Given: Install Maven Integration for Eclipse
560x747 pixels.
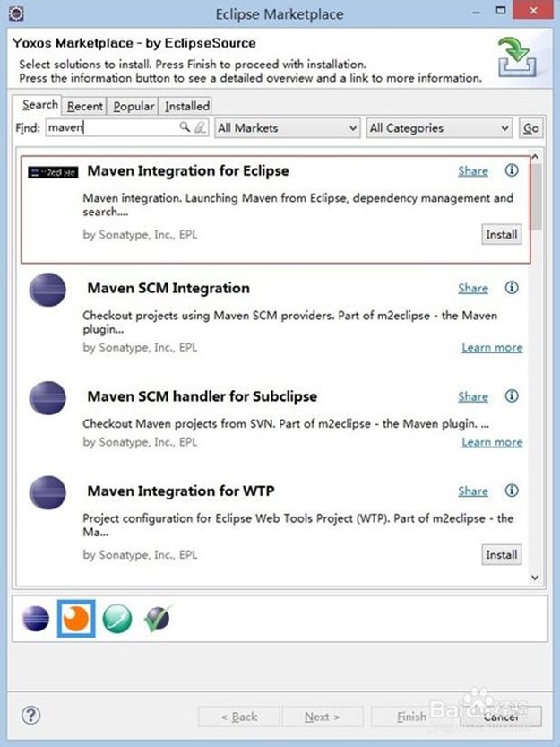Looking at the screenshot, I should pos(502,234).
